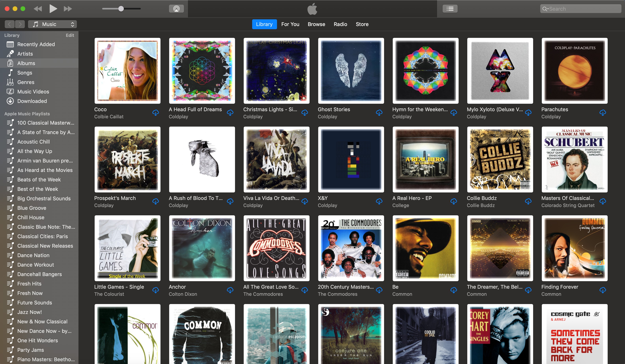Screen dimensions: 625x364
Task: Switch to the Radio tab
Action: [340, 24]
